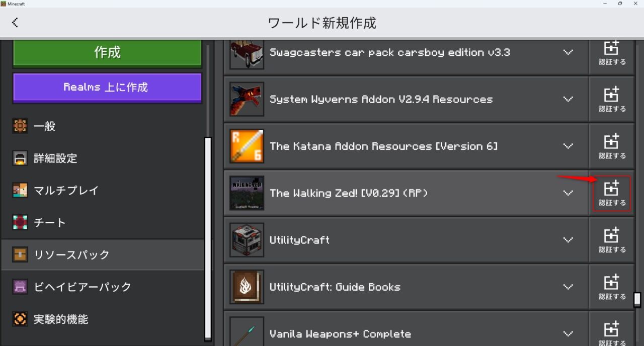Click the green 作成 create button

107,52
